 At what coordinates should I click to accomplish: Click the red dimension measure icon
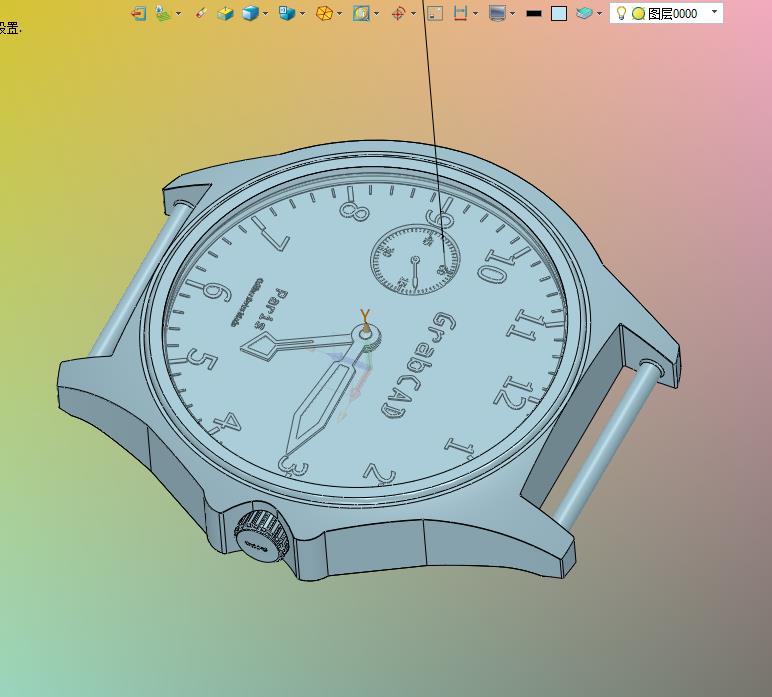pos(460,13)
